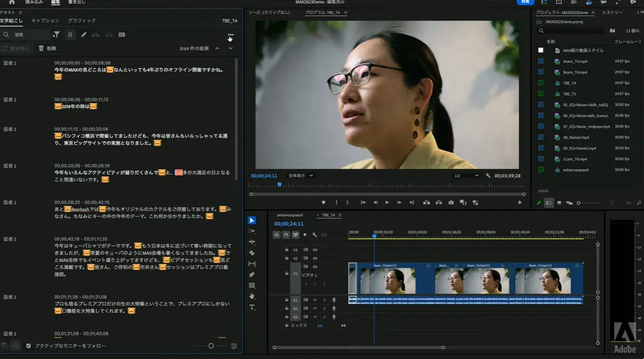644x359 pixels.
Task: Open TBE_T4 timeline tab menu
Action: [340, 215]
